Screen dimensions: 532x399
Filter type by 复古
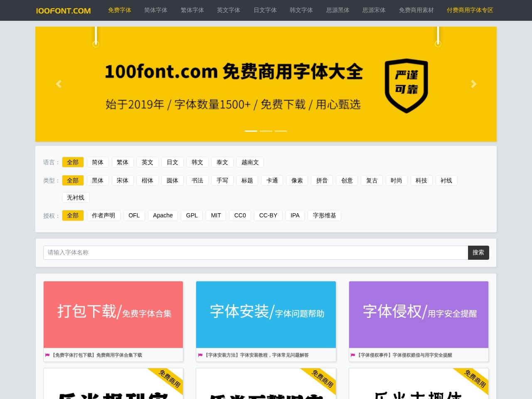point(372,180)
